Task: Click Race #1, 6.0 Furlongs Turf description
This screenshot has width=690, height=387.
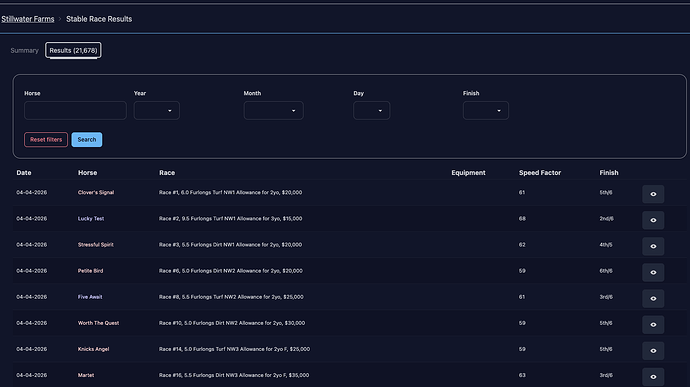Action: pyautogui.click(x=231, y=192)
